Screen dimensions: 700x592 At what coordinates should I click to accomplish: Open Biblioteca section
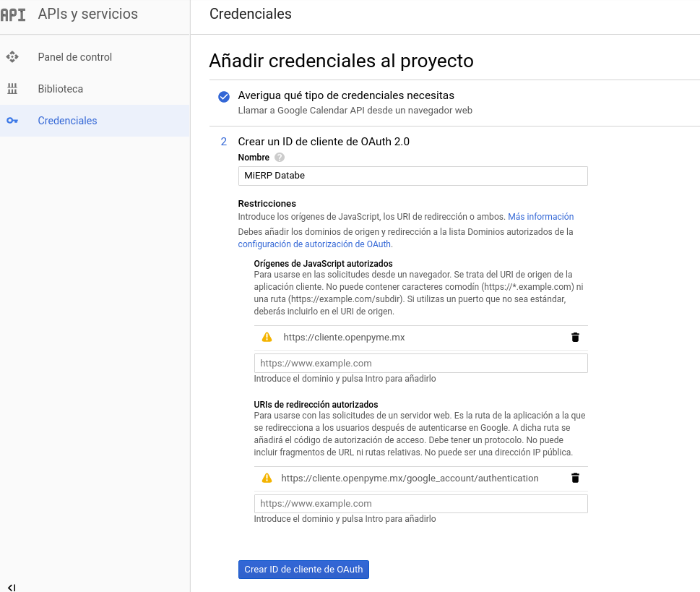pyautogui.click(x=95, y=89)
